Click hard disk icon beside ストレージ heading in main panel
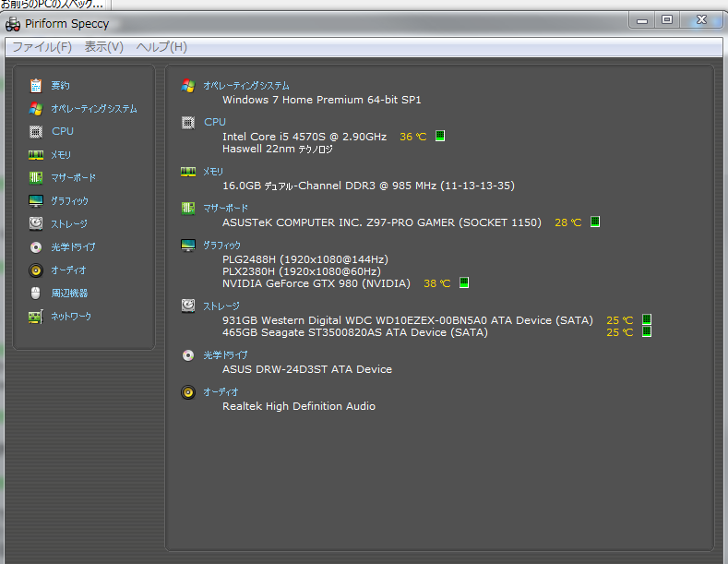Viewport: 728px width, 564px height. (188, 306)
